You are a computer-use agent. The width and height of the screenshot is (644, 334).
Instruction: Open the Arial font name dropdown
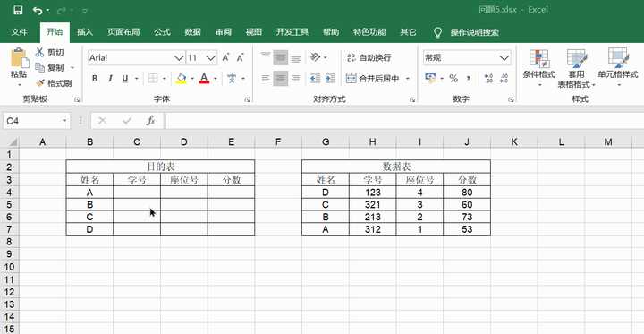click(179, 58)
